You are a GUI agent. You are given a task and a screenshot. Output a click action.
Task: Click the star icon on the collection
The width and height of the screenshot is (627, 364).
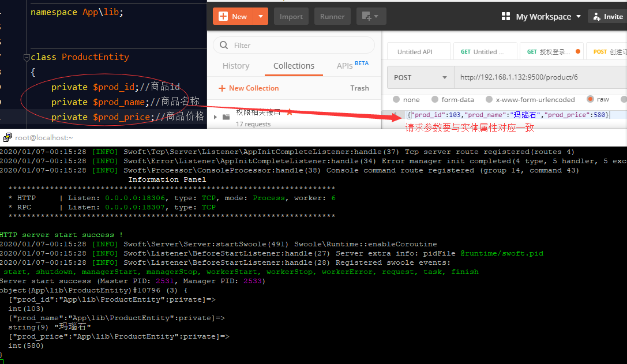click(x=290, y=112)
